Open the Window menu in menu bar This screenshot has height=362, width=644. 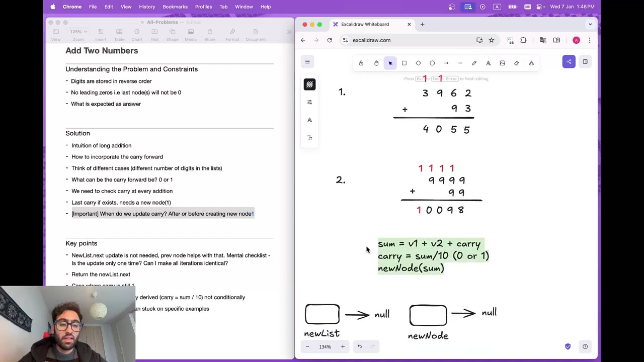[244, 7]
